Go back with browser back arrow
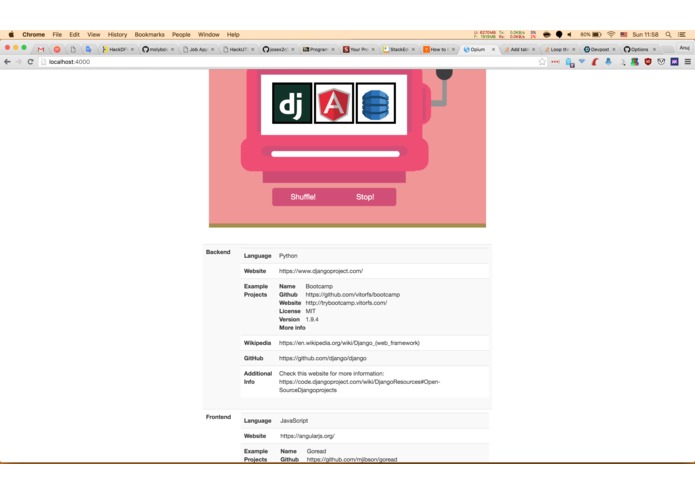The image size is (695, 494). 8,62
